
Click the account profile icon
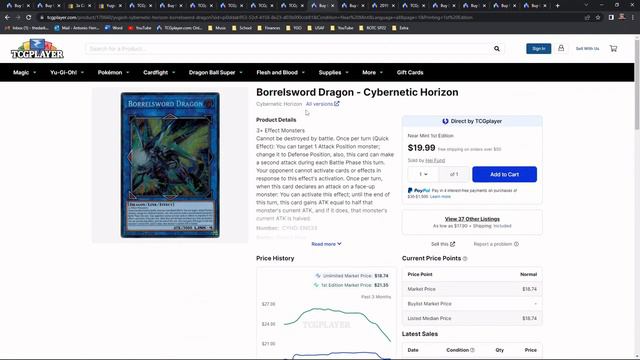(561, 48)
